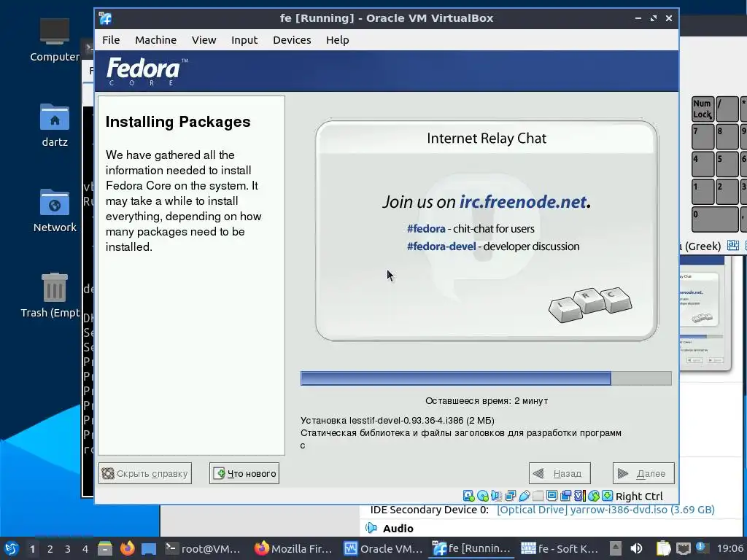Click the network adapter status icon

pos(510,496)
